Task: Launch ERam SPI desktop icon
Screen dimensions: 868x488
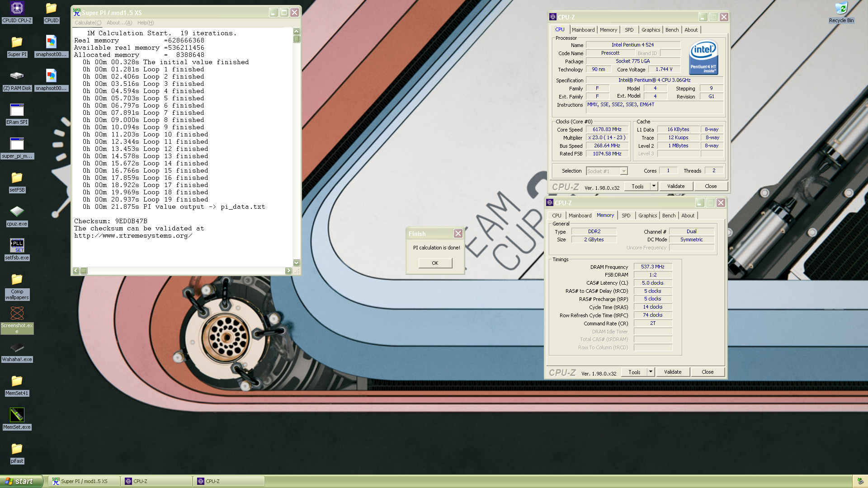Action: (17, 114)
